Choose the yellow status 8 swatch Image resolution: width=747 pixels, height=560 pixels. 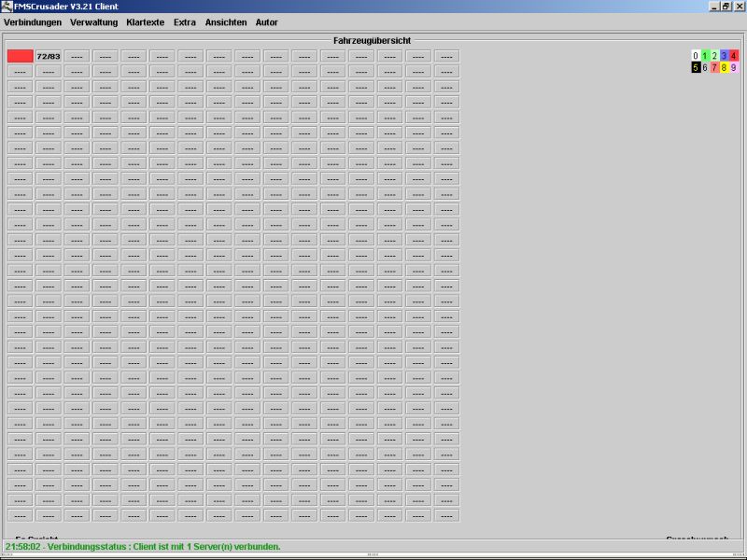(x=724, y=67)
